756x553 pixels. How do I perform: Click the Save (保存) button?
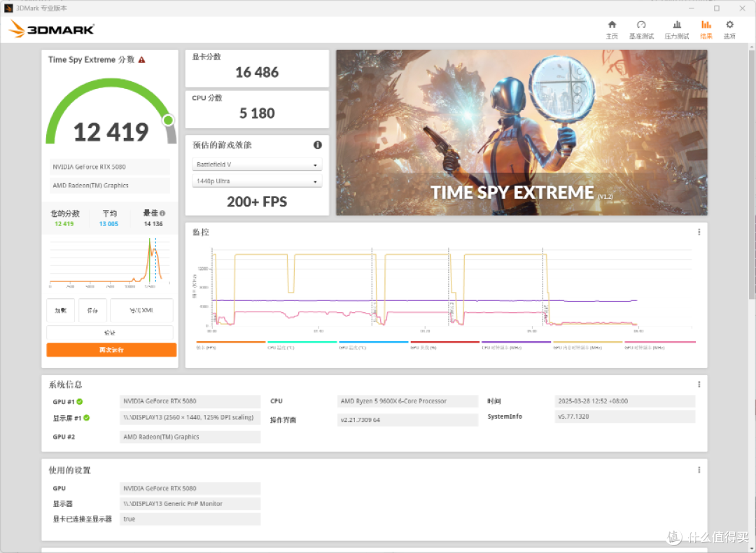tap(92, 311)
